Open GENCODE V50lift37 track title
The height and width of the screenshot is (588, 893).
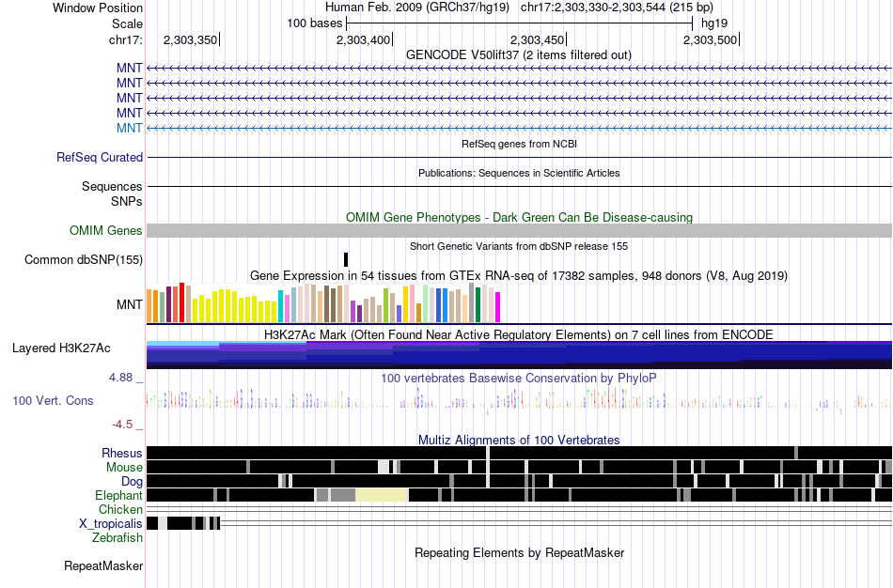coord(519,55)
